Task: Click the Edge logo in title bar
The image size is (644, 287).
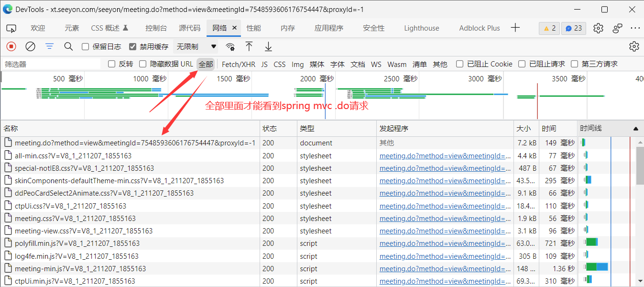Action: [8, 10]
